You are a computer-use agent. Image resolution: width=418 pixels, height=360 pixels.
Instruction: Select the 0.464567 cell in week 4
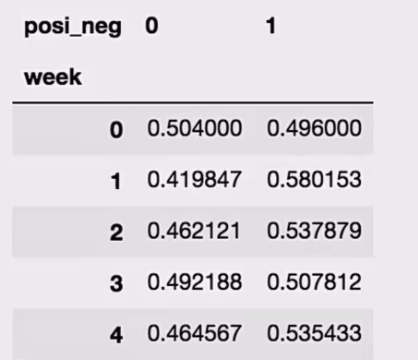point(194,333)
